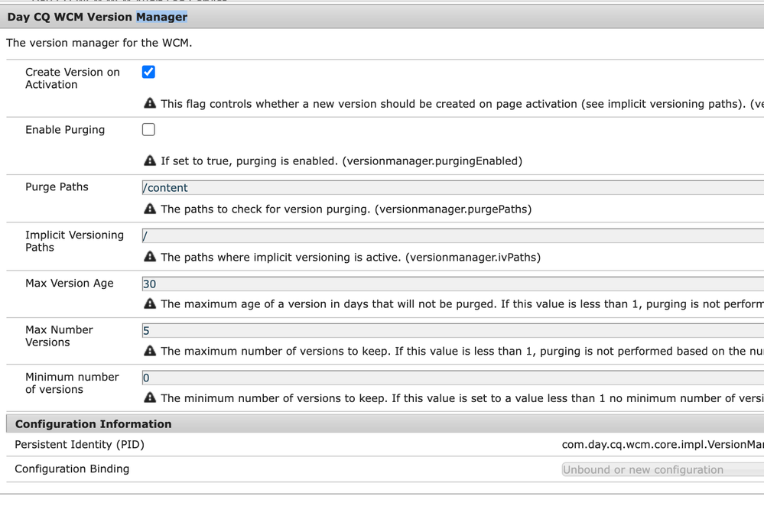This screenshot has height=532, width=764.
Task: Click the Create Version on Activation label
Action: pyautogui.click(x=72, y=78)
